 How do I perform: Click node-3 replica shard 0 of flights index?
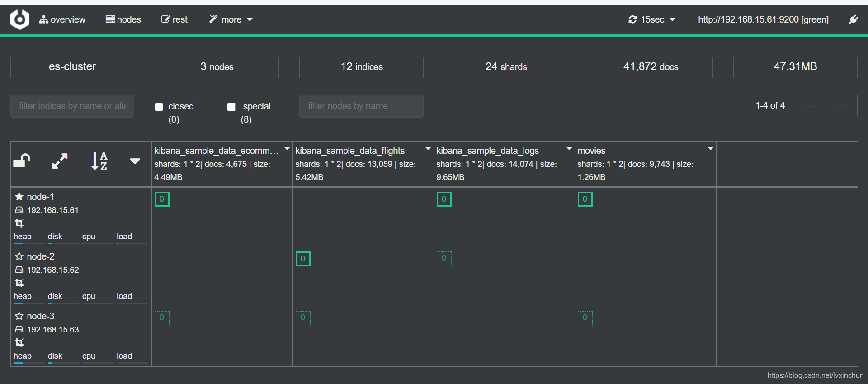pos(303,318)
